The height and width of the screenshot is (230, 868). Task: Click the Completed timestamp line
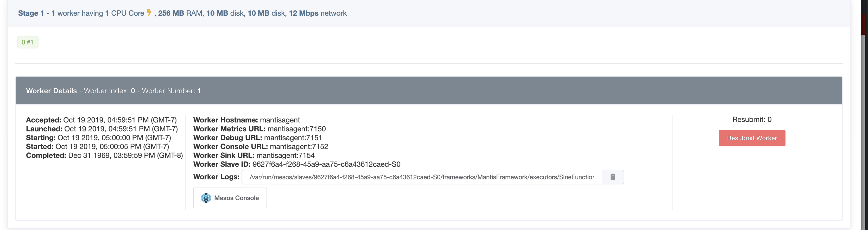[x=104, y=156]
